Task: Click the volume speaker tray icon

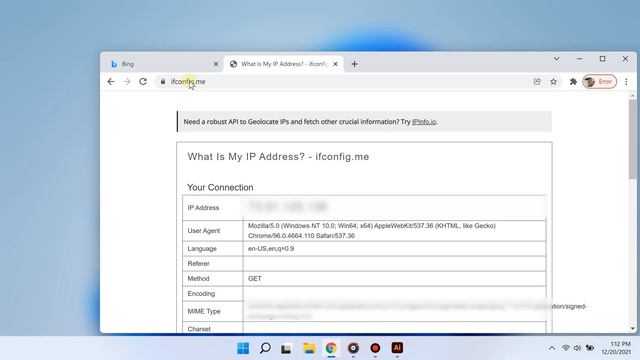Action: point(577,348)
